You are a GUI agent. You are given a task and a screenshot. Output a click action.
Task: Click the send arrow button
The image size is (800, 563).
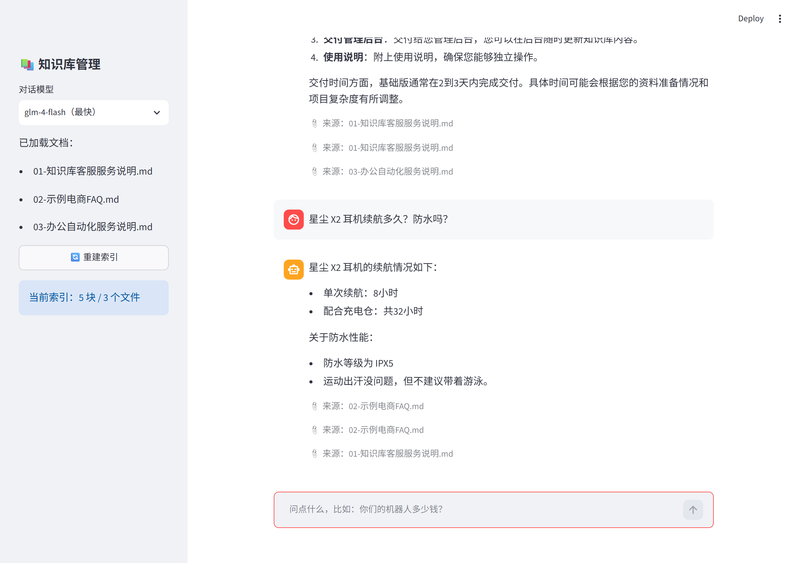pyautogui.click(x=692, y=509)
